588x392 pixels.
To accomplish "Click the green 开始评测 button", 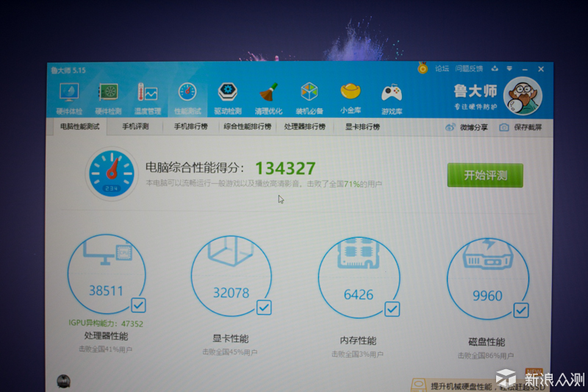I will 485,175.
